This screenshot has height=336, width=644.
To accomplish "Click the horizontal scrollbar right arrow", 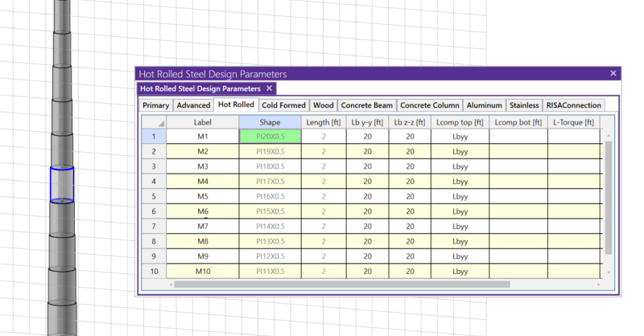I will click(598, 283).
